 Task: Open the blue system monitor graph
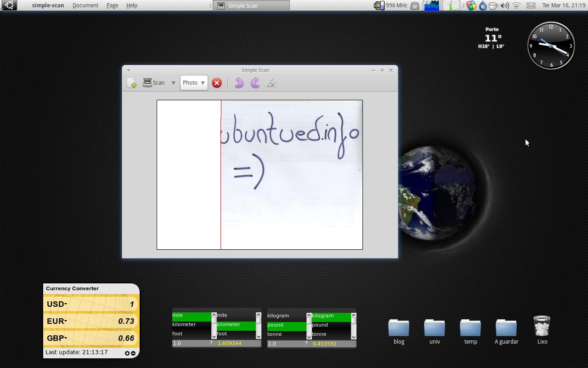(431, 6)
